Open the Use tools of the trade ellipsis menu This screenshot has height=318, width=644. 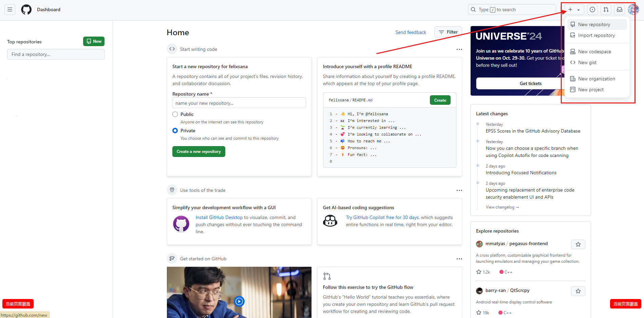click(459, 190)
